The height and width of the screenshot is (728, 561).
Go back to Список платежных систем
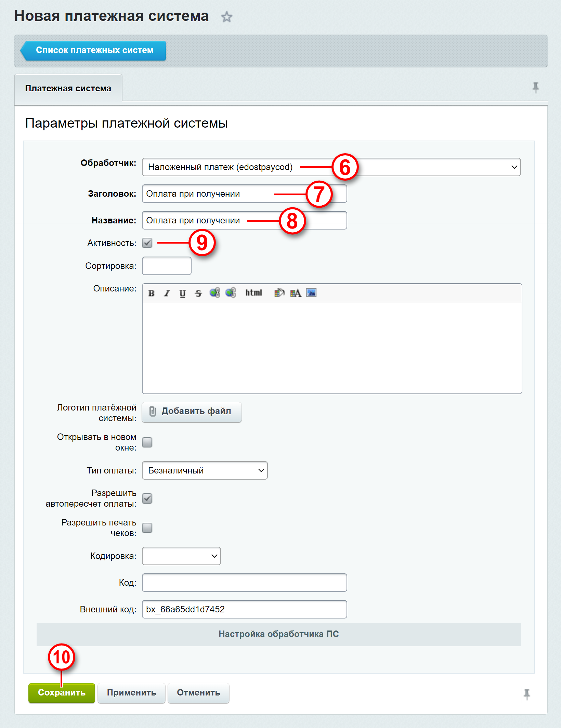93,51
